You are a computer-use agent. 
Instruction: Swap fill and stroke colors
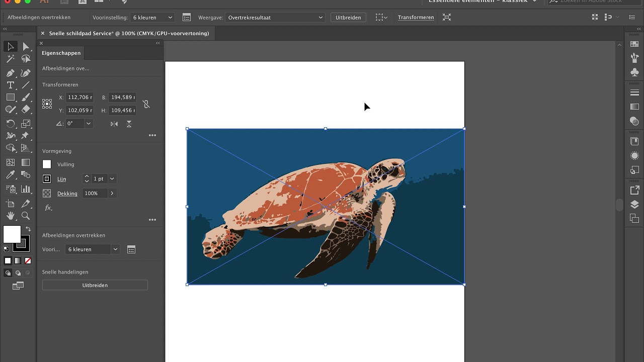[28, 229]
